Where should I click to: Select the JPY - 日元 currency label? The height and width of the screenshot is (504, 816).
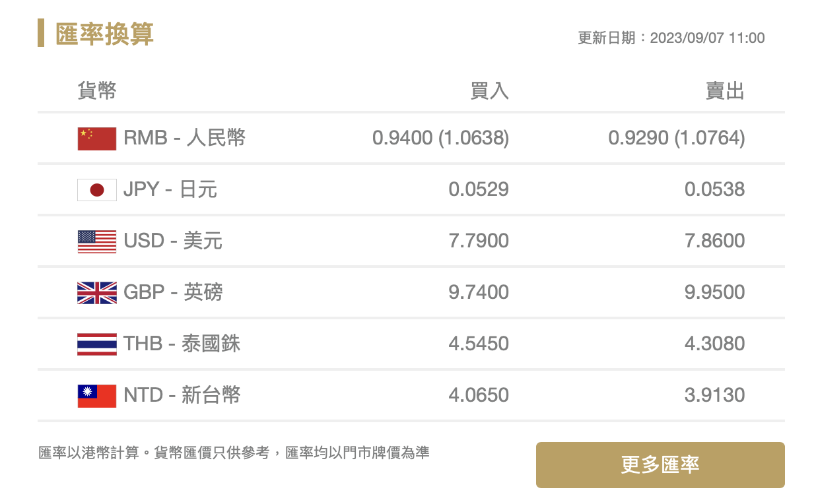coord(170,189)
